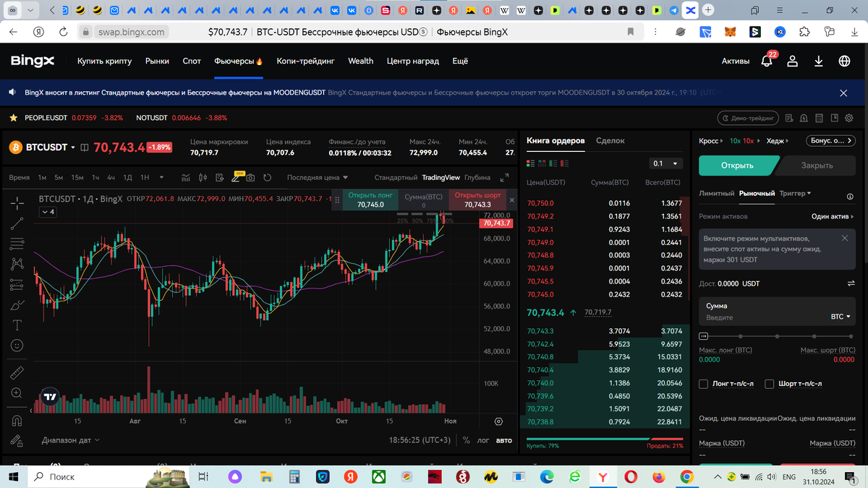Open the trading preferences gear icon
The width and height of the screenshot is (868, 488).
[849, 118]
